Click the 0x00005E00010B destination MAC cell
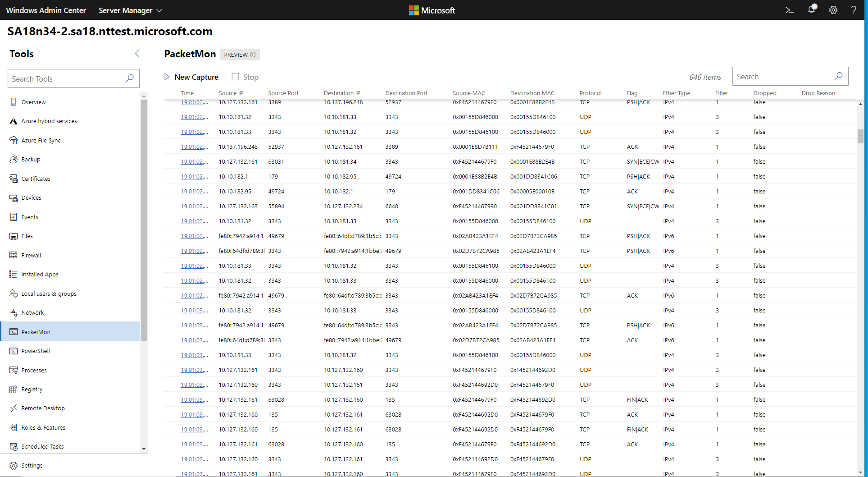The height and width of the screenshot is (477, 868). 532,191
